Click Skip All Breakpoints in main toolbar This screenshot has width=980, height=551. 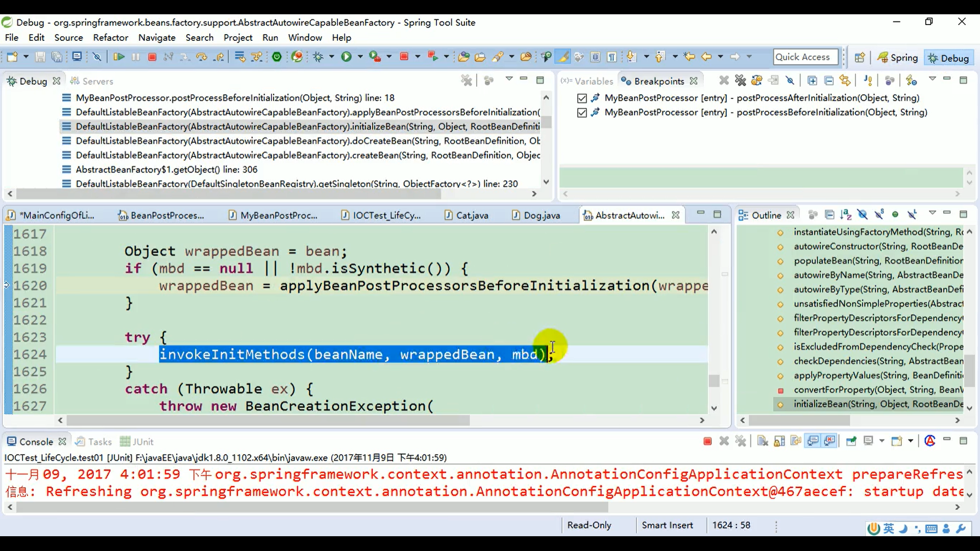(97, 57)
